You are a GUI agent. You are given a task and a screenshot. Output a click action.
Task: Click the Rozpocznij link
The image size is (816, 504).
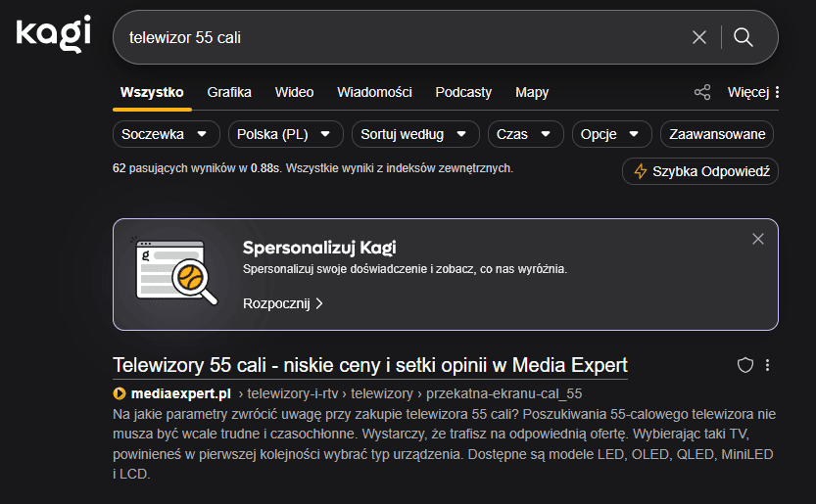click(x=282, y=303)
